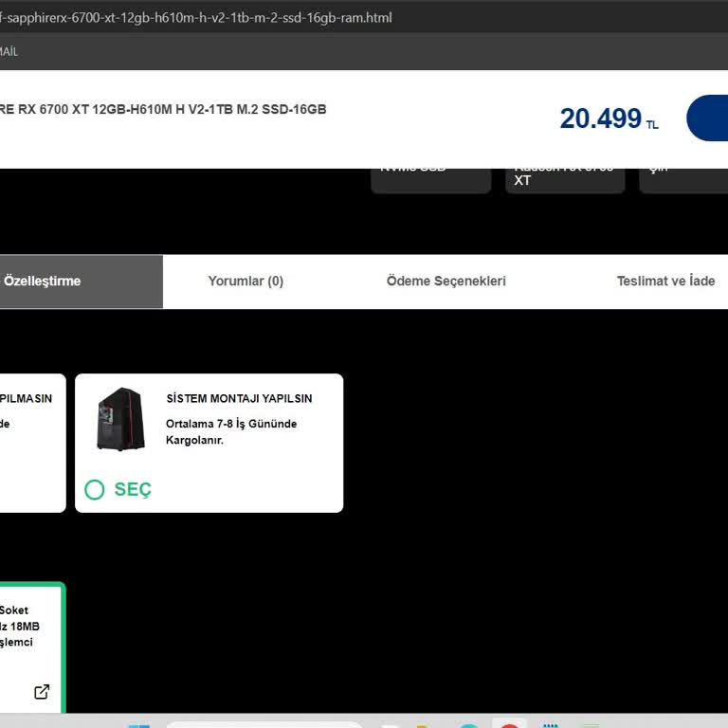Open the Ödeme Seçenekleri tab
The width and height of the screenshot is (728, 728).
coord(446,281)
